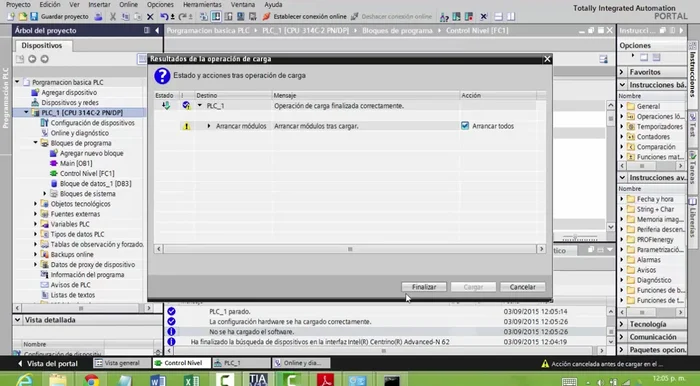Close the Resultados de la operación dialog
Viewport: 700px width, 386px height.
point(547,59)
